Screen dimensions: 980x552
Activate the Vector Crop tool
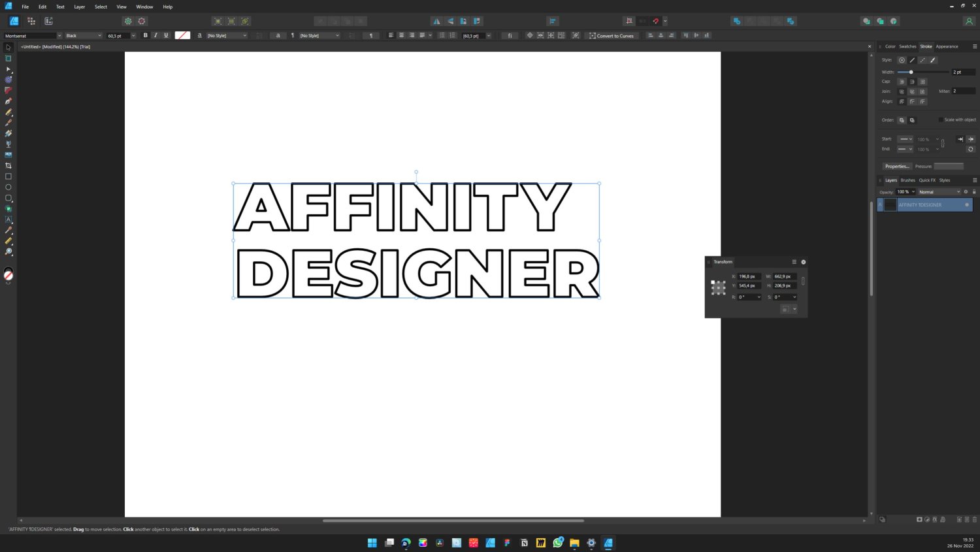pyautogui.click(x=8, y=166)
